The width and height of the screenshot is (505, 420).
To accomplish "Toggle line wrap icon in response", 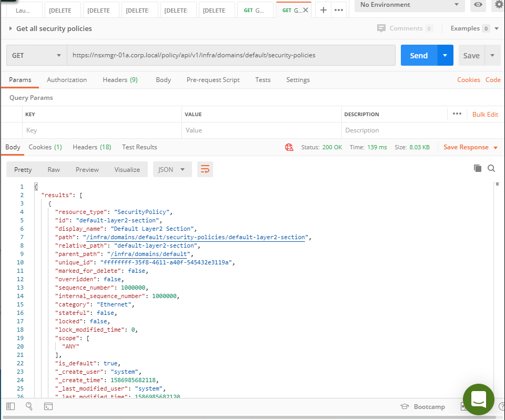I will (x=205, y=169).
